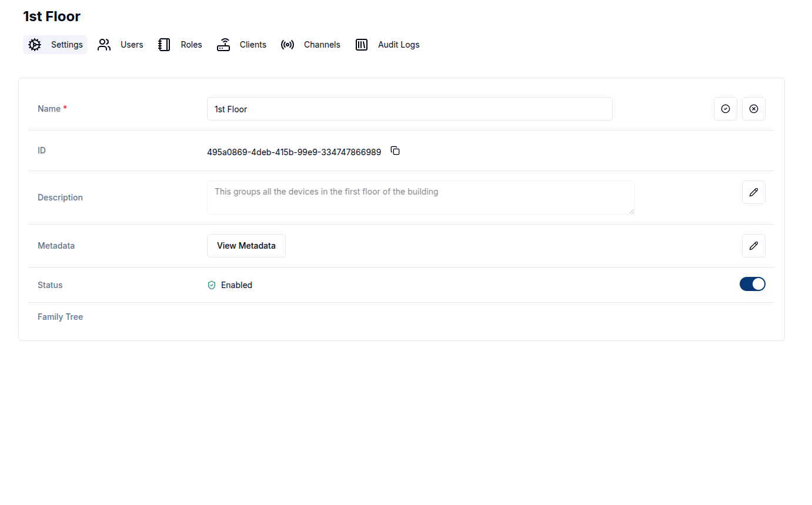812x505 pixels.
Task: Click into the Description text area
Action: 421,198
